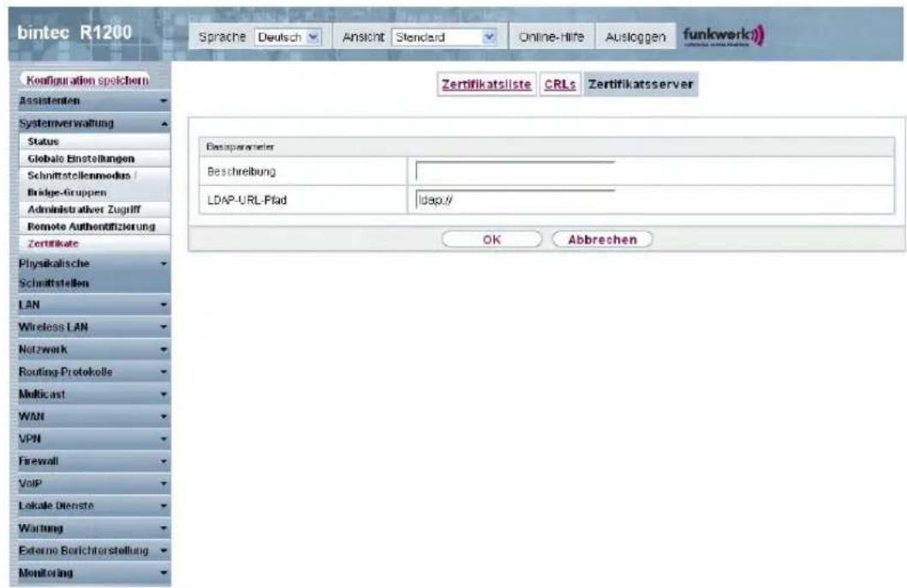Expand the LAN menu
Screen dimensions: 907x588
[93, 305]
